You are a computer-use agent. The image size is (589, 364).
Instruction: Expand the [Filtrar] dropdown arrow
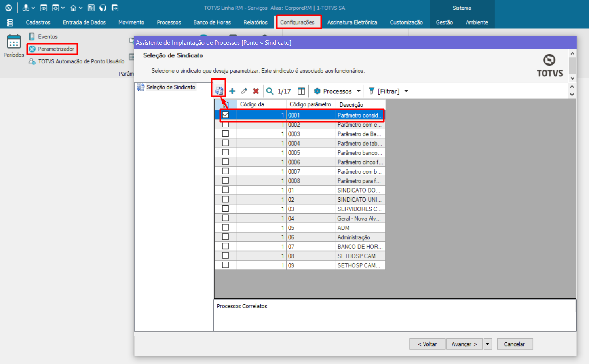(x=406, y=91)
